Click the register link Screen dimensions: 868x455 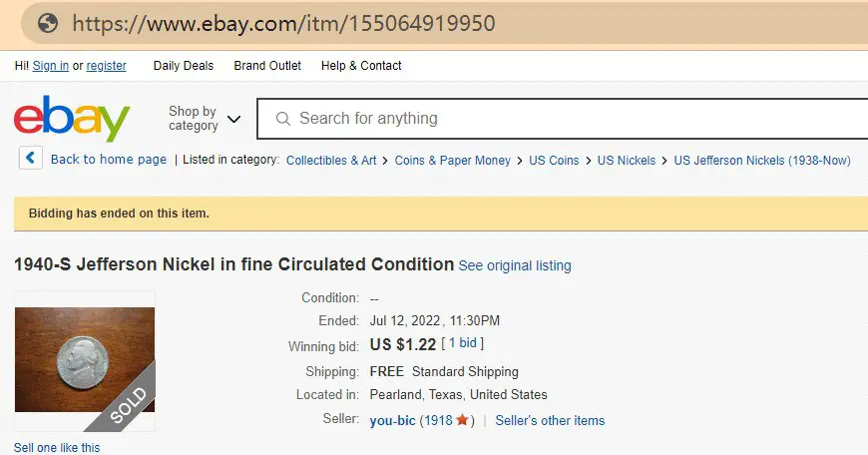(x=107, y=66)
